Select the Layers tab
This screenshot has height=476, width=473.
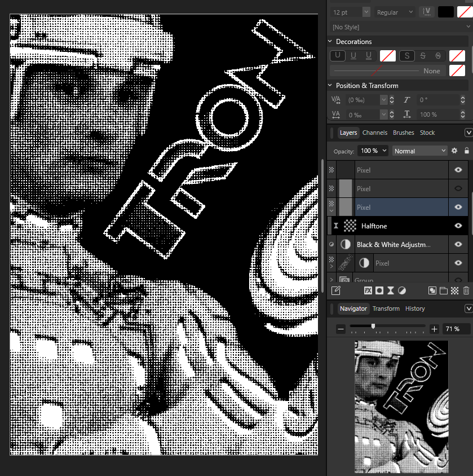point(348,133)
